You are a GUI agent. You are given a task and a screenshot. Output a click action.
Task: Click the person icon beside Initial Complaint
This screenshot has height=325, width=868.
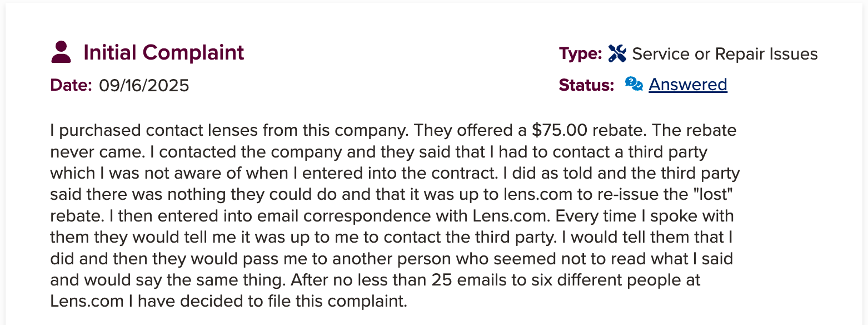point(61,52)
